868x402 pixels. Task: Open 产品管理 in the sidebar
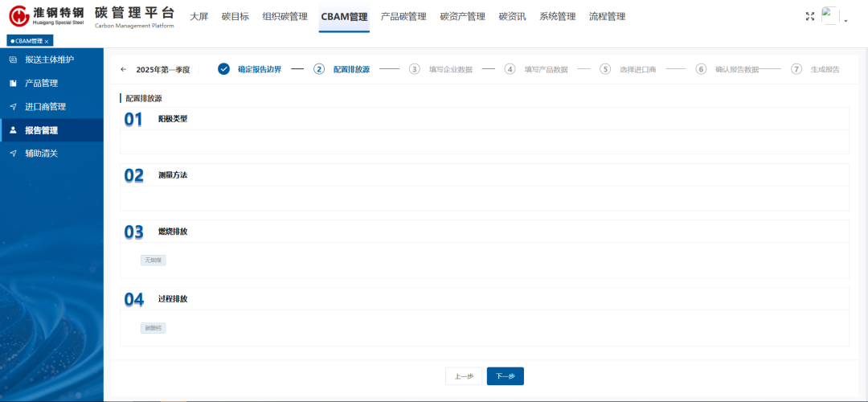coord(51,83)
